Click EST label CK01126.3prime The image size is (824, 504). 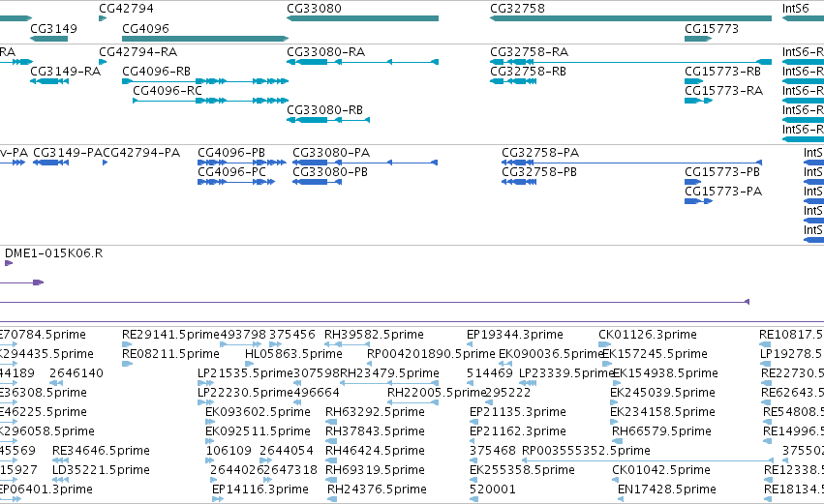point(648,335)
